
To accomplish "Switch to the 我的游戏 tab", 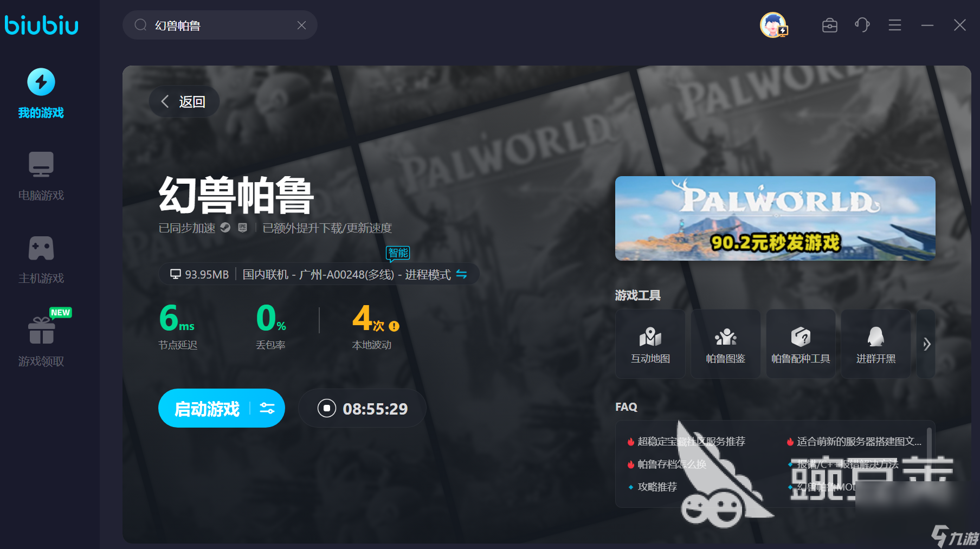I will (41, 93).
